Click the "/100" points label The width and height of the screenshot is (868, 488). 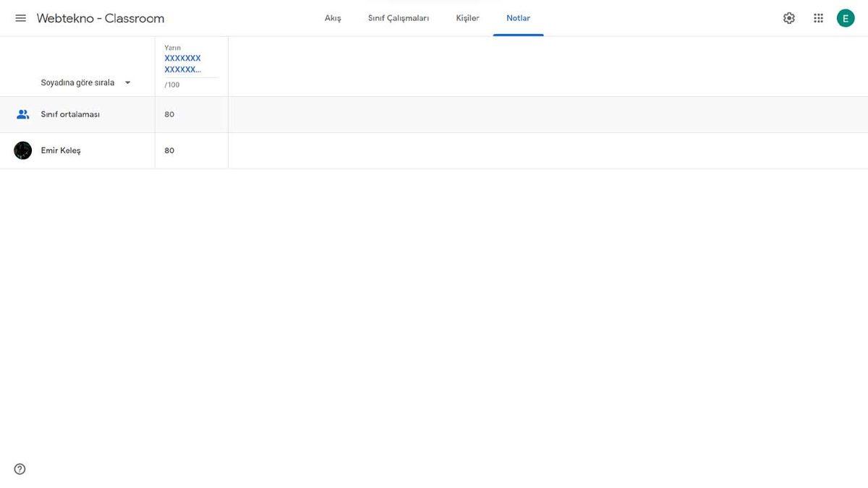point(172,85)
